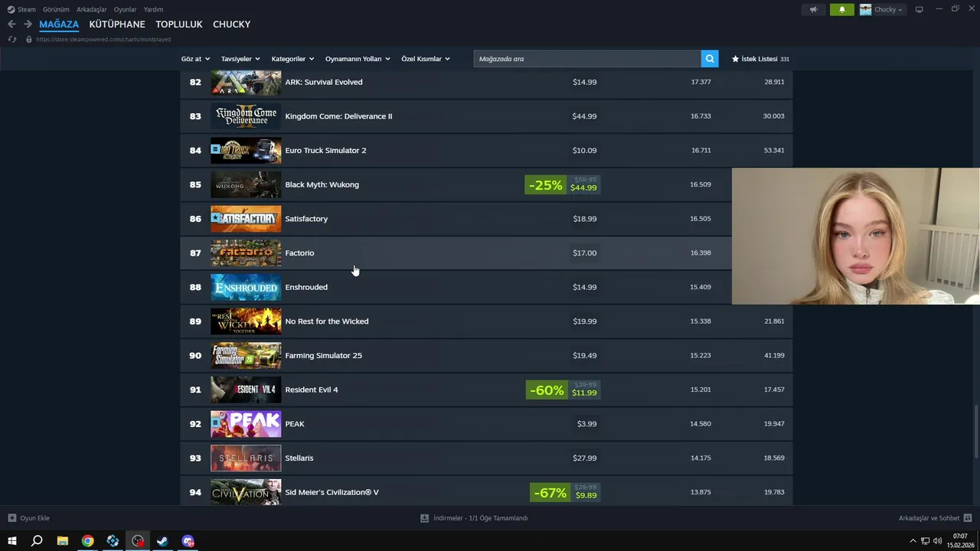This screenshot has width=980, height=551.
Task: Click the Mağazada ara search field
Action: pyautogui.click(x=587, y=59)
